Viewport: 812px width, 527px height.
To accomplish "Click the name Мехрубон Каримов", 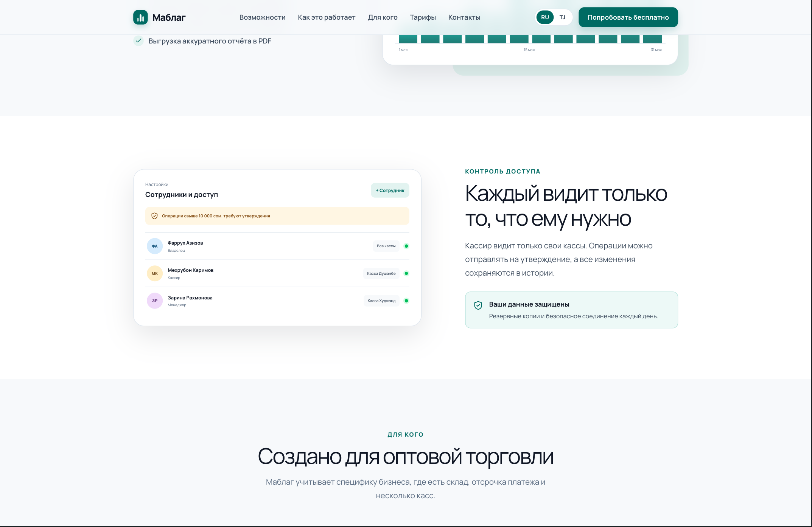I will coord(191,270).
